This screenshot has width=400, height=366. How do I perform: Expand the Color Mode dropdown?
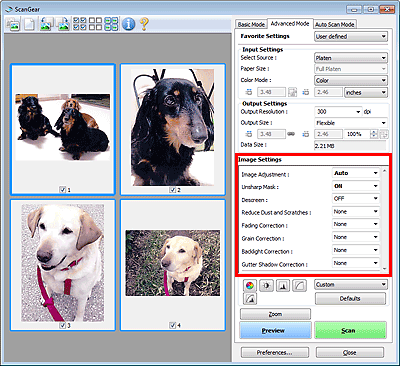pyautogui.click(x=351, y=80)
